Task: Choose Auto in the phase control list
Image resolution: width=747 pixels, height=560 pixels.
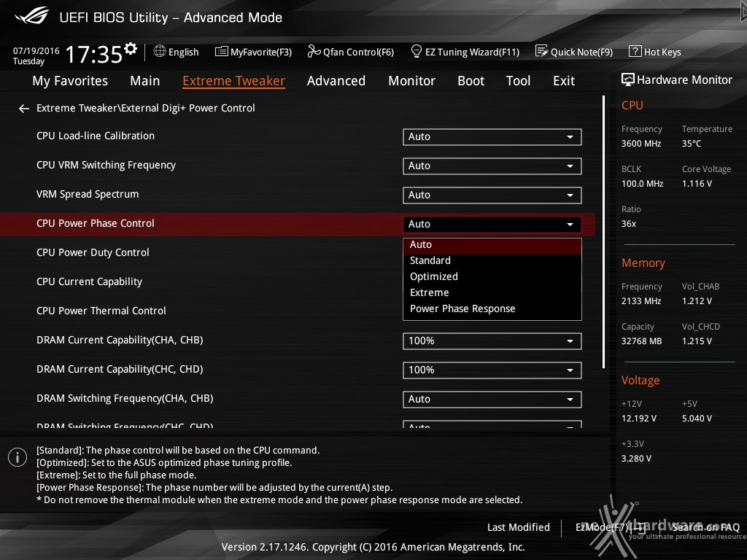Action: coord(492,245)
